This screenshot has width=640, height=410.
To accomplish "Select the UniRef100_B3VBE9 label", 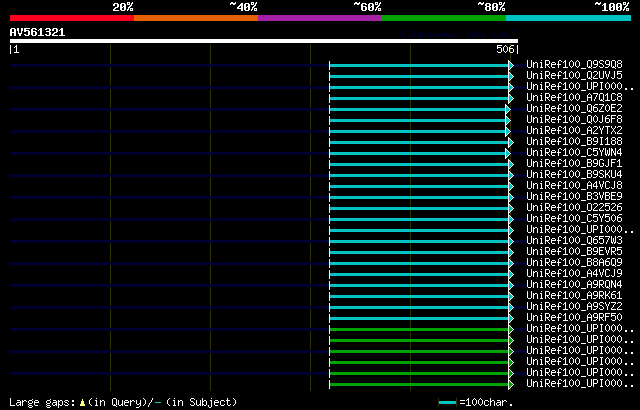I will [x=574, y=196].
